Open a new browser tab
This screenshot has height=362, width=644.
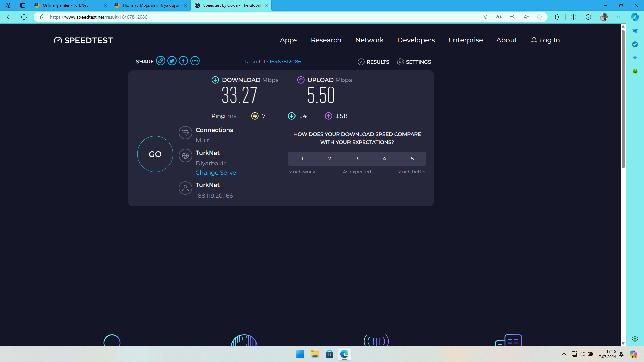point(277,5)
